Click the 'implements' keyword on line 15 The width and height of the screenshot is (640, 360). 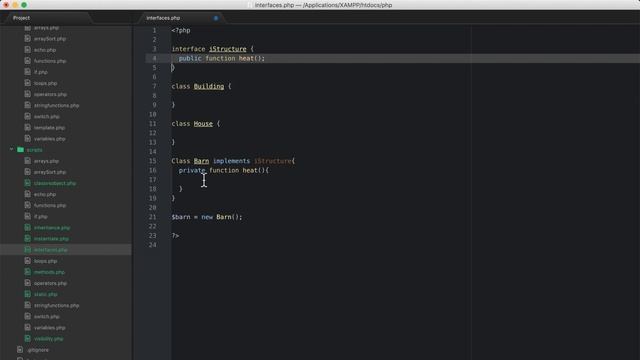(x=231, y=161)
